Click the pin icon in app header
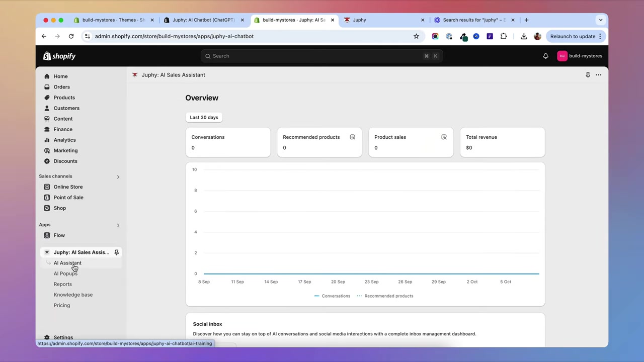The height and width of the screenshot is (362, 644). click(588, 75)
